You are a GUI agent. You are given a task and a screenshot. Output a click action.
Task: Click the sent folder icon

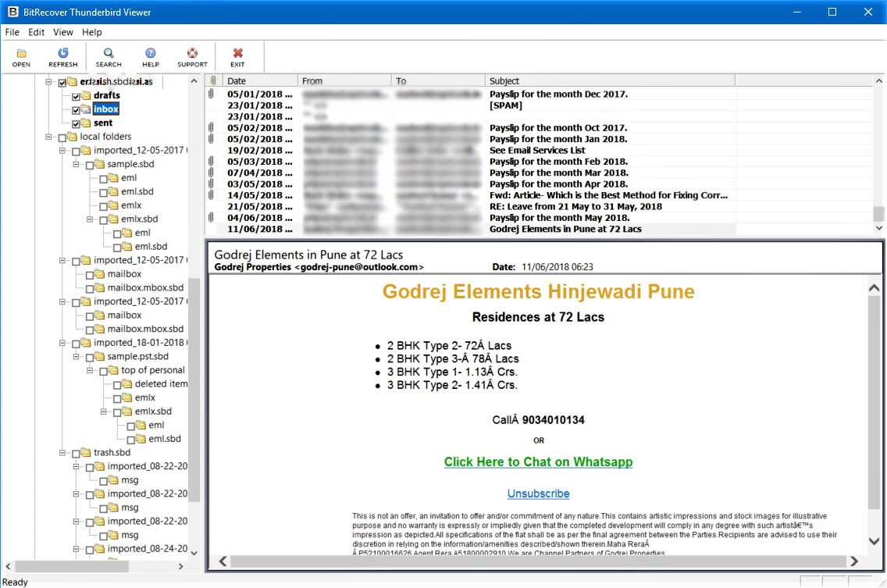[x=86, y=123]
